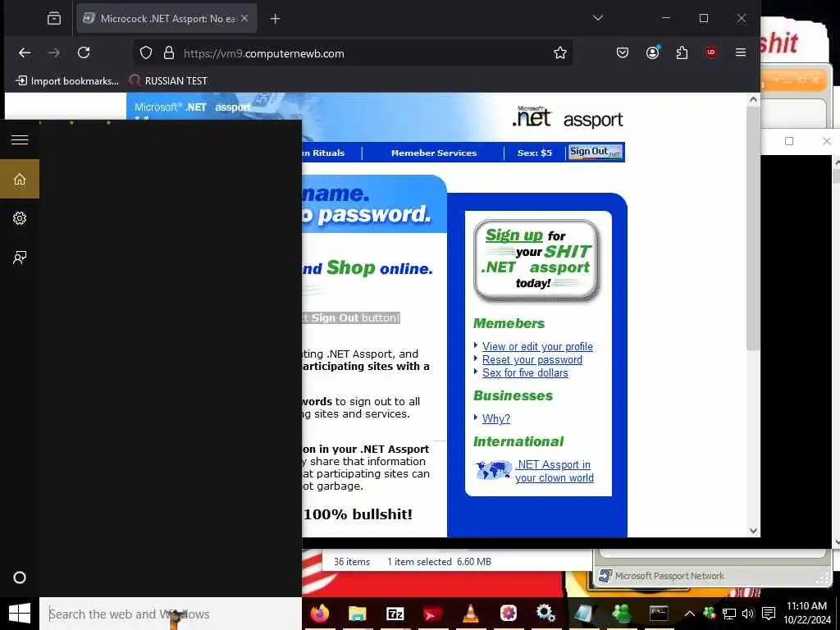Open the Save to Pocket icon
The width and height of the screenshot is (840, 630).
[x=622, y=52]
